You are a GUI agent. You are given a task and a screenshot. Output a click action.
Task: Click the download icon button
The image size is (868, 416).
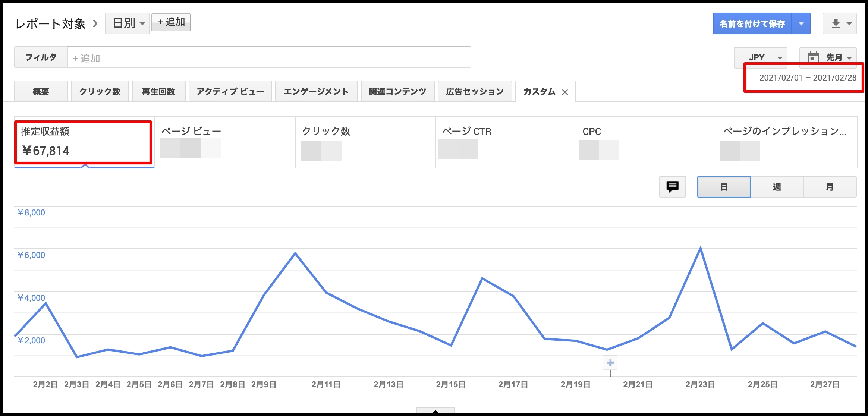[x=839, y=23]
